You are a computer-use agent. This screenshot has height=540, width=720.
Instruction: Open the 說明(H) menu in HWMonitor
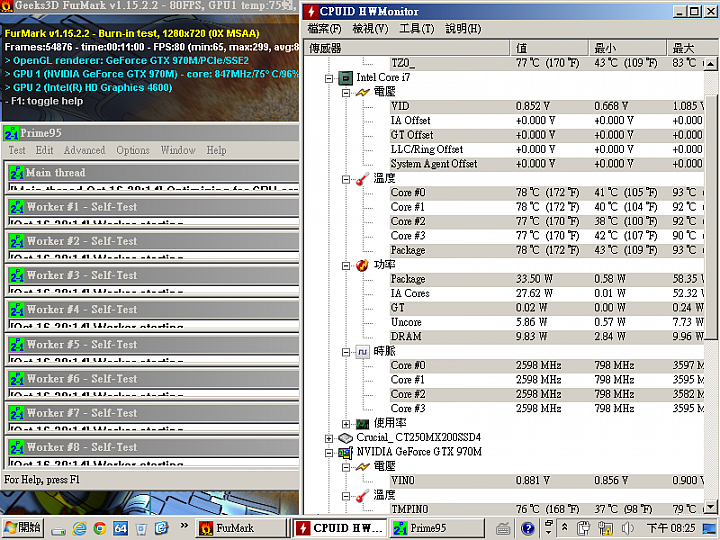463,28
